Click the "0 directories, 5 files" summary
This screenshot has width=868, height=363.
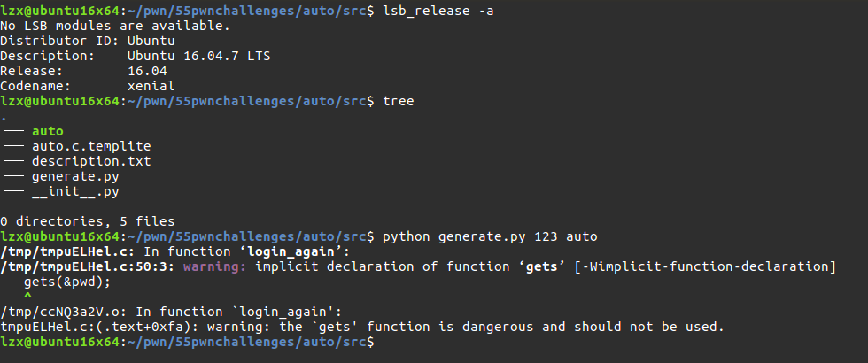pos(87,221)
